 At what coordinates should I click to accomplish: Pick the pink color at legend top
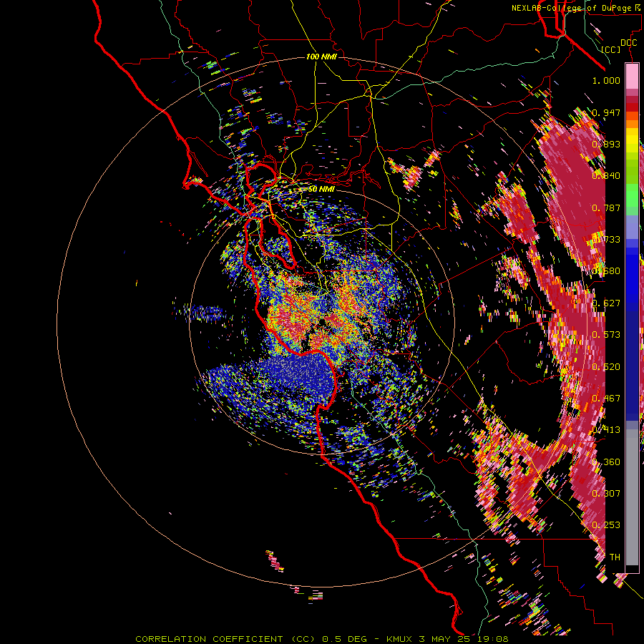632,77
